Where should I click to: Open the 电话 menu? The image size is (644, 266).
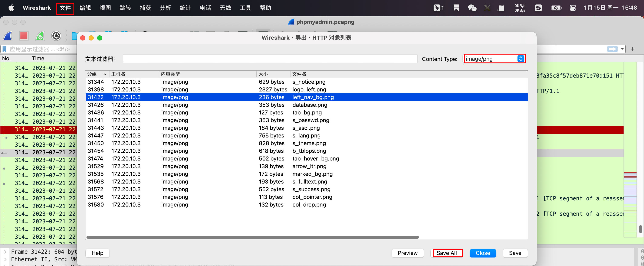click(205, 8)
